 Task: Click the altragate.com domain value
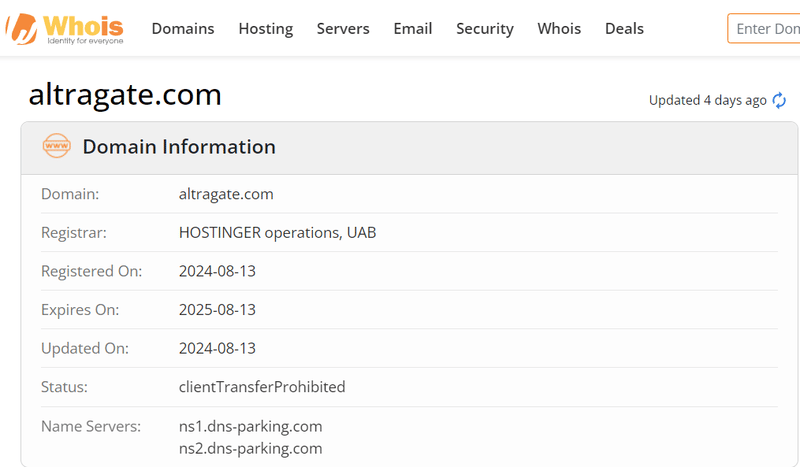click(x=226, y=194)
